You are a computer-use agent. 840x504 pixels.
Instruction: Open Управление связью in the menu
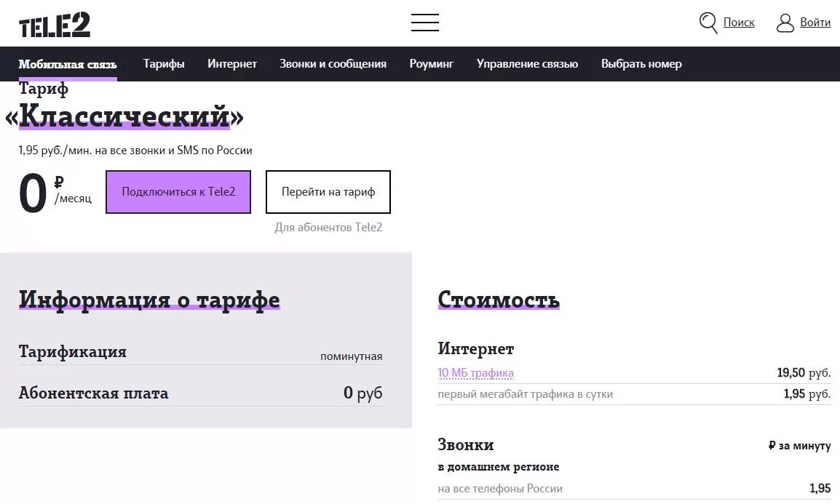528,64
